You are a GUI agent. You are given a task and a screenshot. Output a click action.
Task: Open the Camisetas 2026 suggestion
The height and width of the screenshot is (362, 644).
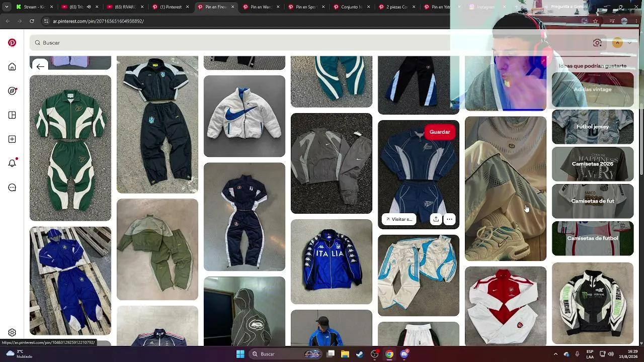tap(593, 164)
